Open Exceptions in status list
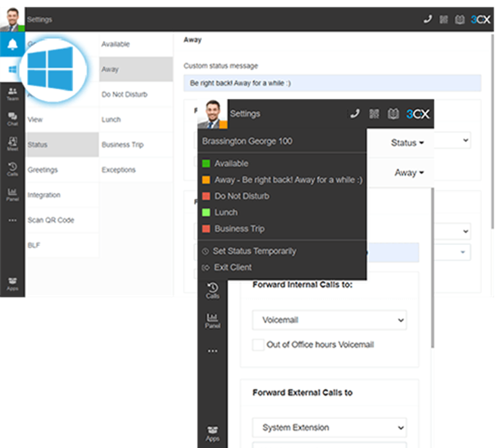 pos(136,170)
